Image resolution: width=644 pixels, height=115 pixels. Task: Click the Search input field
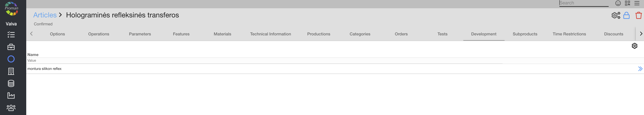(x=583, y=3)
